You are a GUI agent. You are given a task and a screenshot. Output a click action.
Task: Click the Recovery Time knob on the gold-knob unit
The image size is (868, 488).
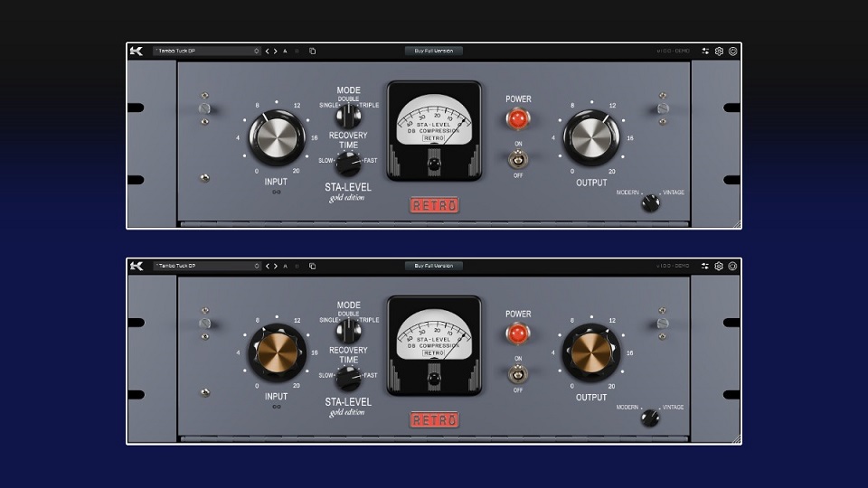(347, 377)
